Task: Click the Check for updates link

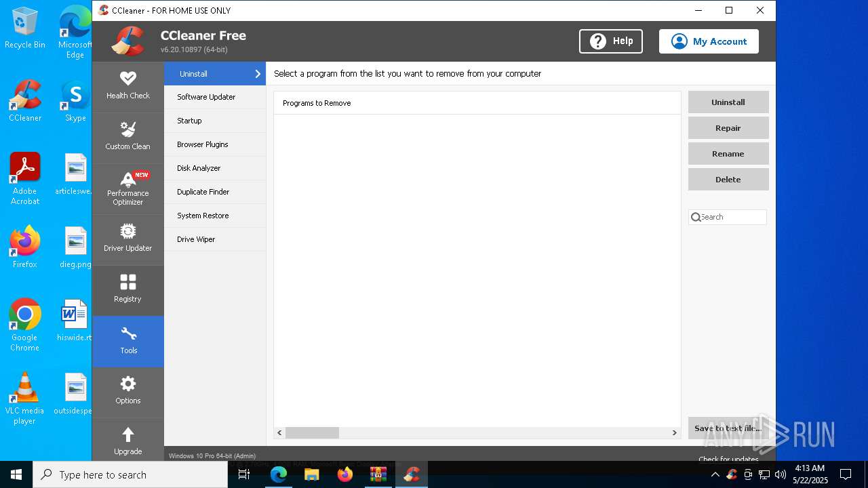Action: 728,459
